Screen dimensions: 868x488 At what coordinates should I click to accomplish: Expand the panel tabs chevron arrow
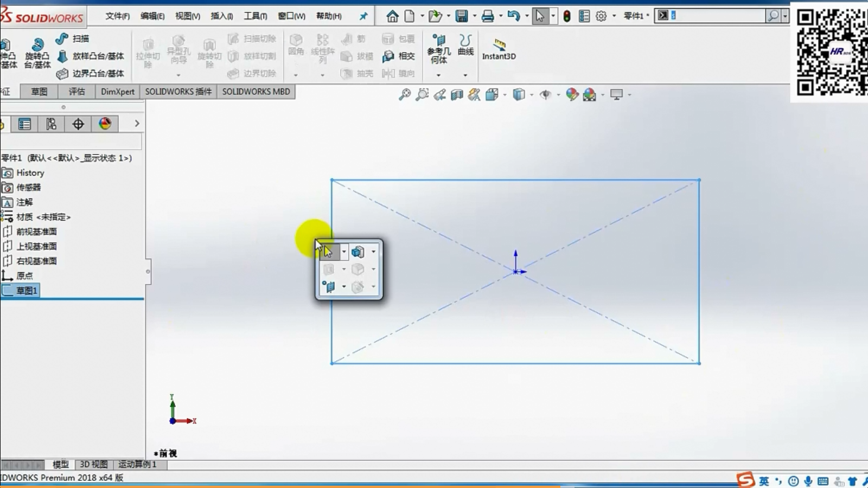point(137,124)
